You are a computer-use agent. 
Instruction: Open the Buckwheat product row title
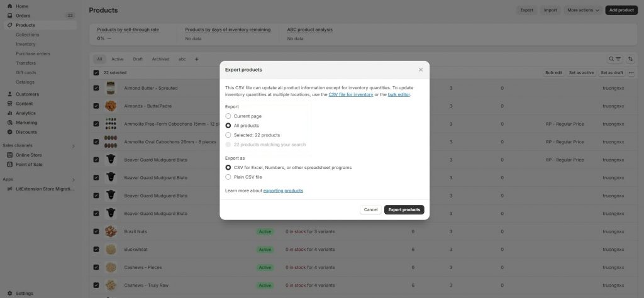136,250
